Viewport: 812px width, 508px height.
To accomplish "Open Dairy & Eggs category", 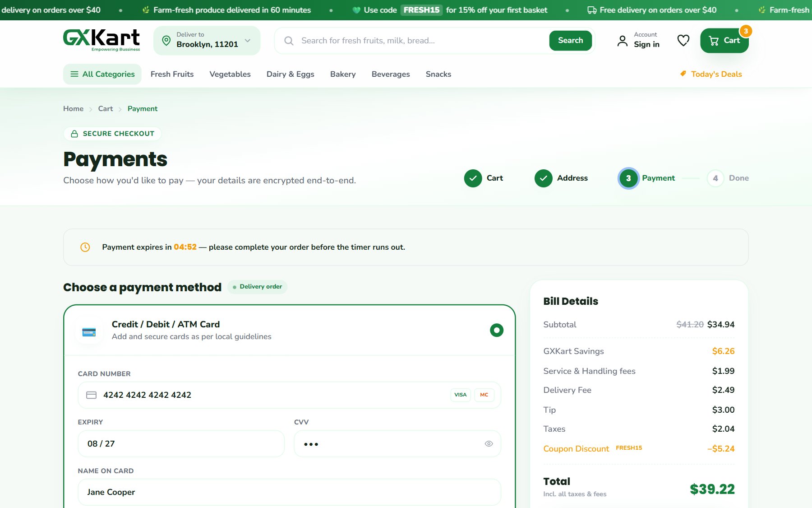I will pos(291,74).
